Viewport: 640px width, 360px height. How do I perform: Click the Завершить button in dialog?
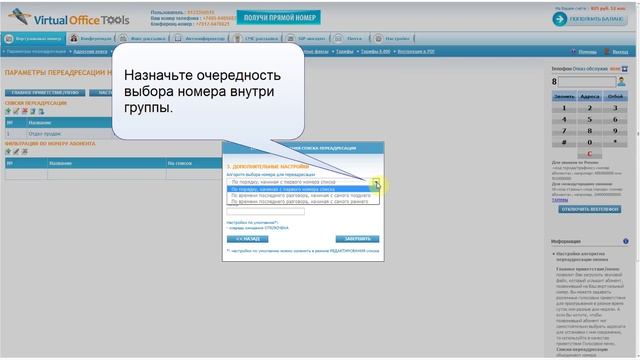click(357, 239)
